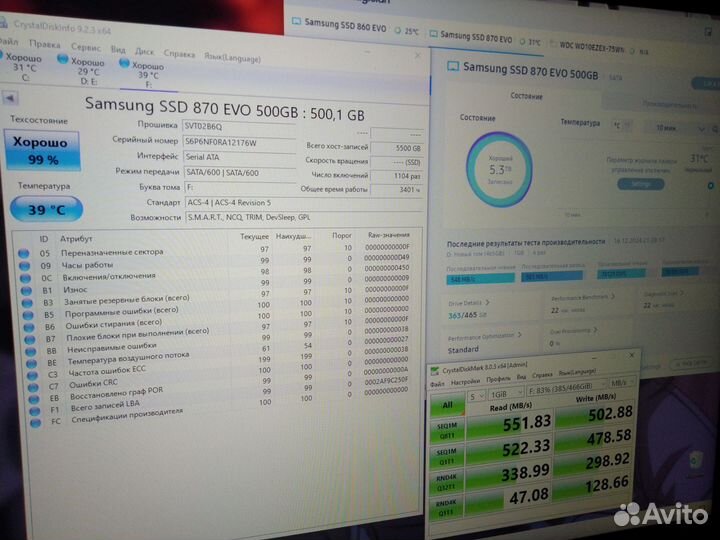
Task: Click status circle for B3 Занятые резервные блоки
Action: click(x=28, y=303)
